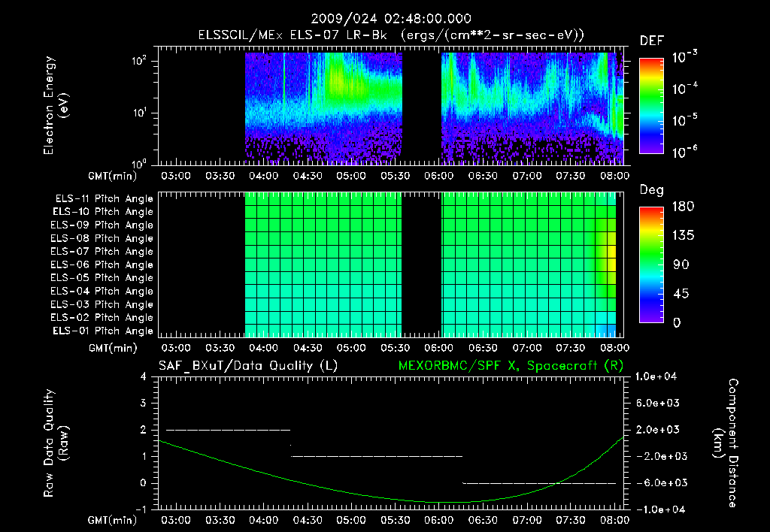The width and height of the screenshot is (770, 532).
Task: Click the 180 value on Deg scale
Action: 683,207
